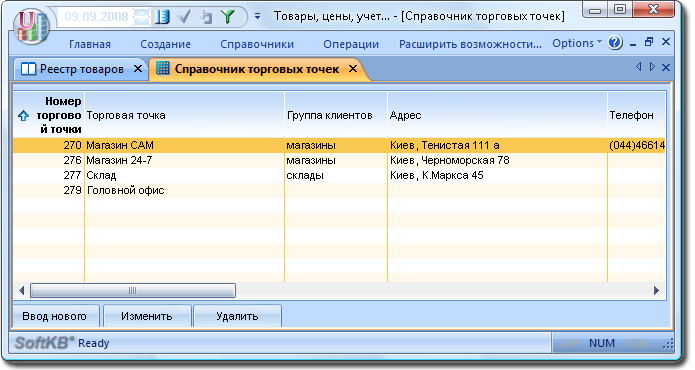Click the horizontal scrollbar left arrow
The height and width of the screenshot is (370, 695).
point(21,291)
